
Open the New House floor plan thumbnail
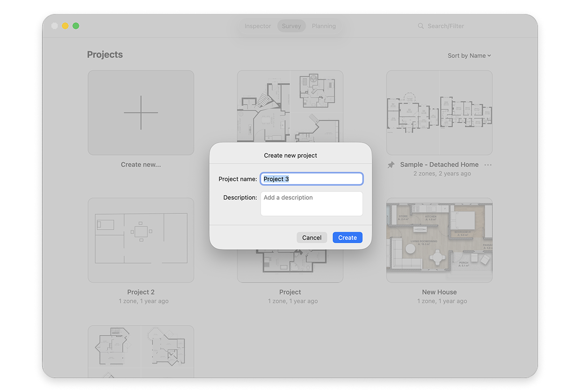click(439, 240)
